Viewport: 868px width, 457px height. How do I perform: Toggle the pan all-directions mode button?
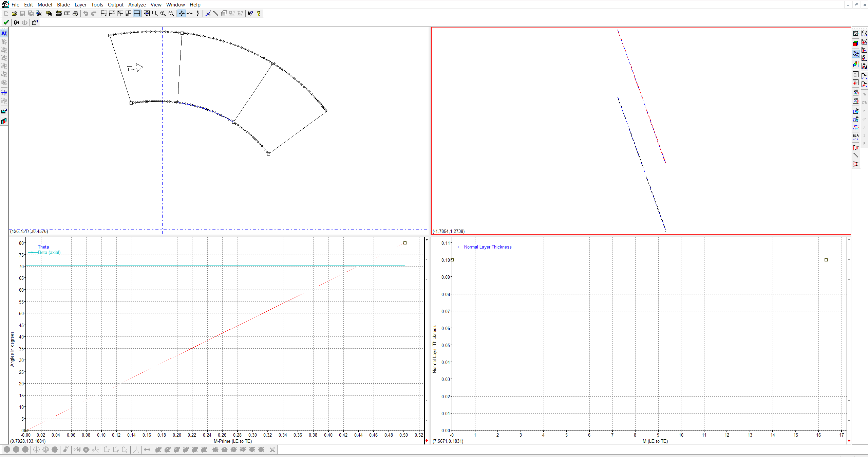[182, 14]
